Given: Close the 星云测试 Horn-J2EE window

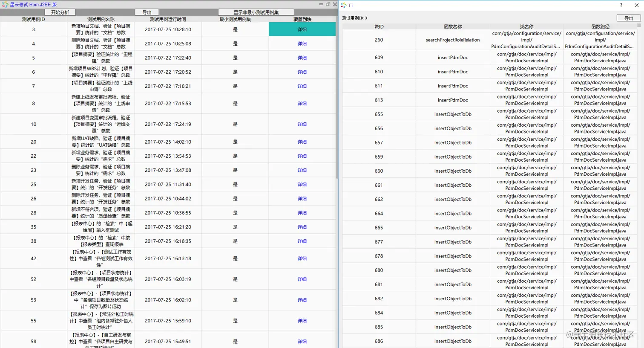Looking at the screenshot, I should [x=335, y=4].
